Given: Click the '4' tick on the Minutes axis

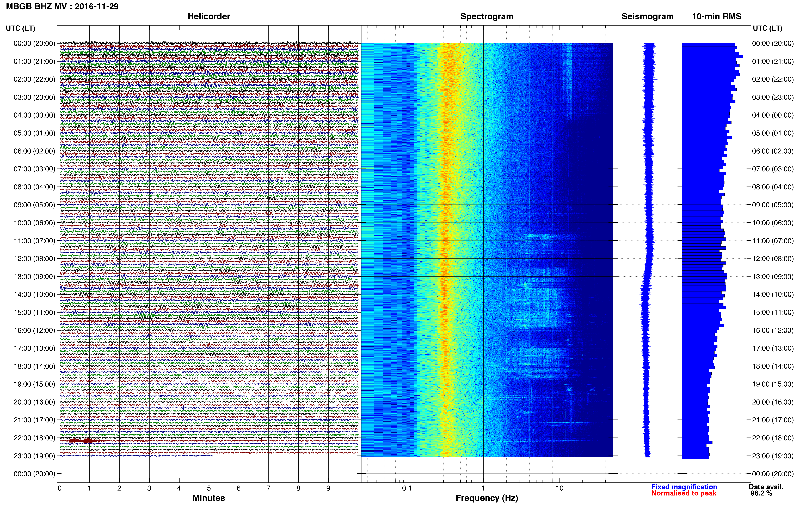Looking at the screenshot, I should coord(179,488).
